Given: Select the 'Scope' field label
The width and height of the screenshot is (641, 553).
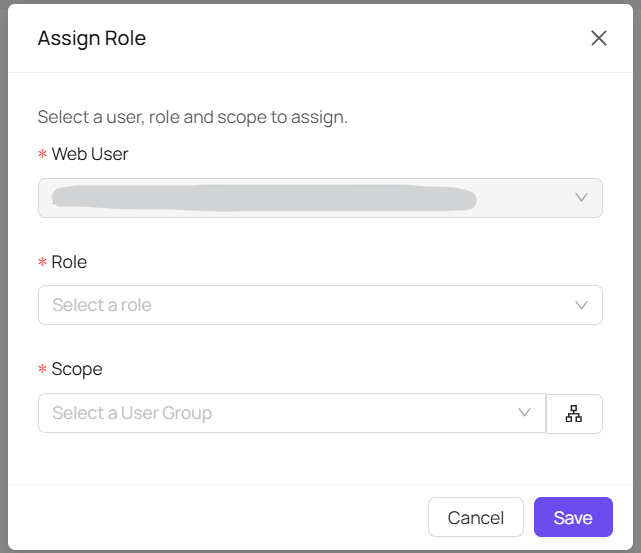Looking at the screenshot, I should pyautogui.click(x=77, y=369).
